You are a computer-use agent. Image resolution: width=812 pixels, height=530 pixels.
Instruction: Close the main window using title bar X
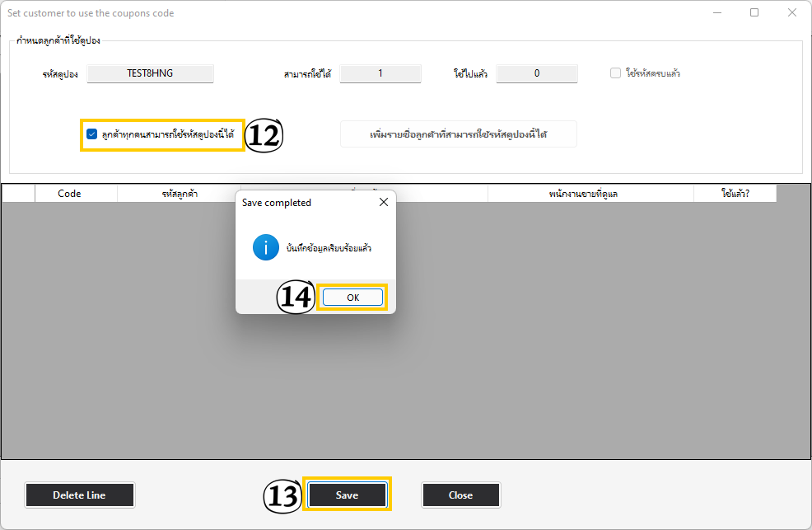tap(791, 13)
